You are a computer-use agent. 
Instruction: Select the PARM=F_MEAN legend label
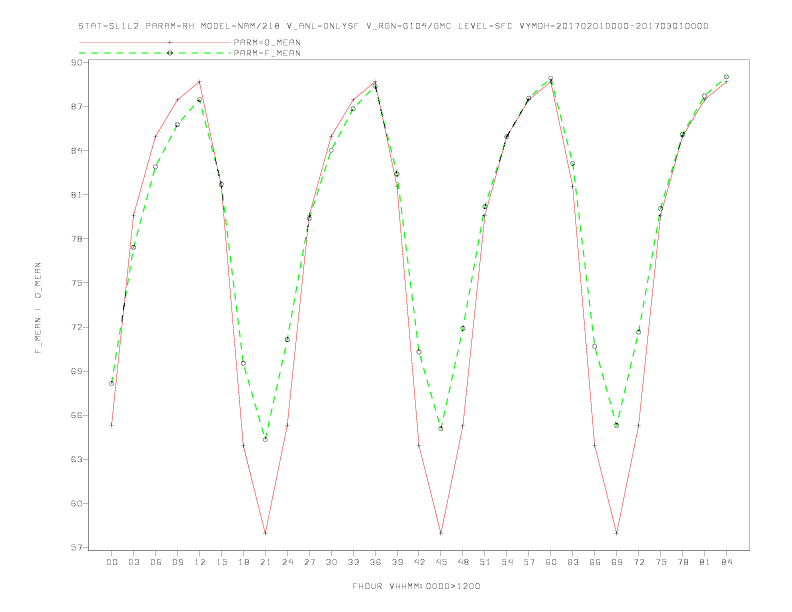(267, 53)
